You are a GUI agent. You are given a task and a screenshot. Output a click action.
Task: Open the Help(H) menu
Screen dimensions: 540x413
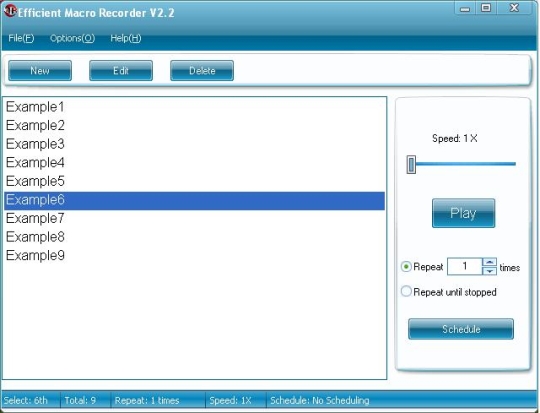(x=126, y=38)
